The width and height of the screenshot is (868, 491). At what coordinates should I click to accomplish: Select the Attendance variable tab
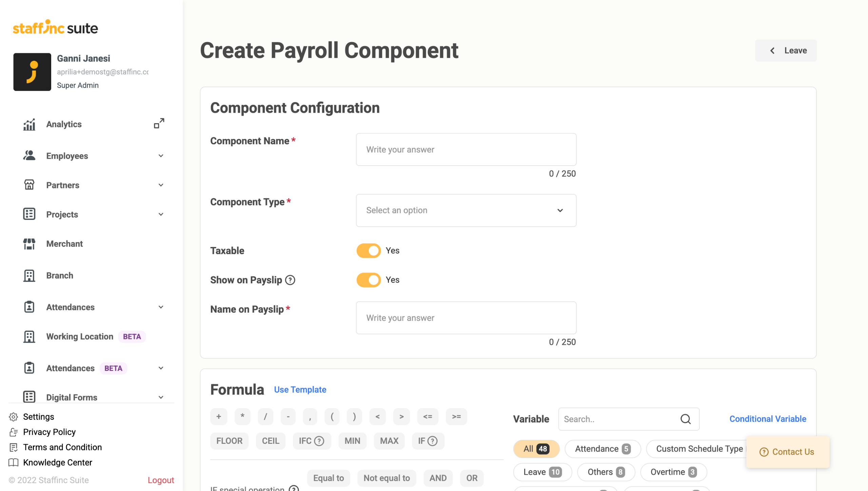[603, 449]
